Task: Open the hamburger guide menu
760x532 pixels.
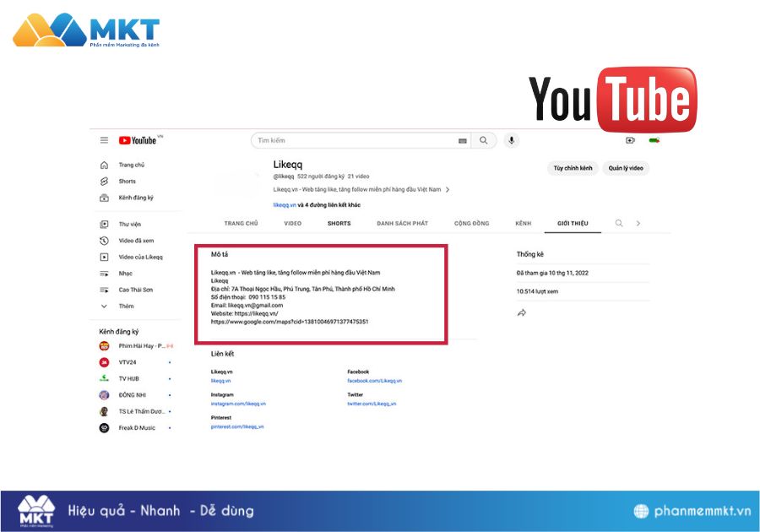Action: point(104,140)
